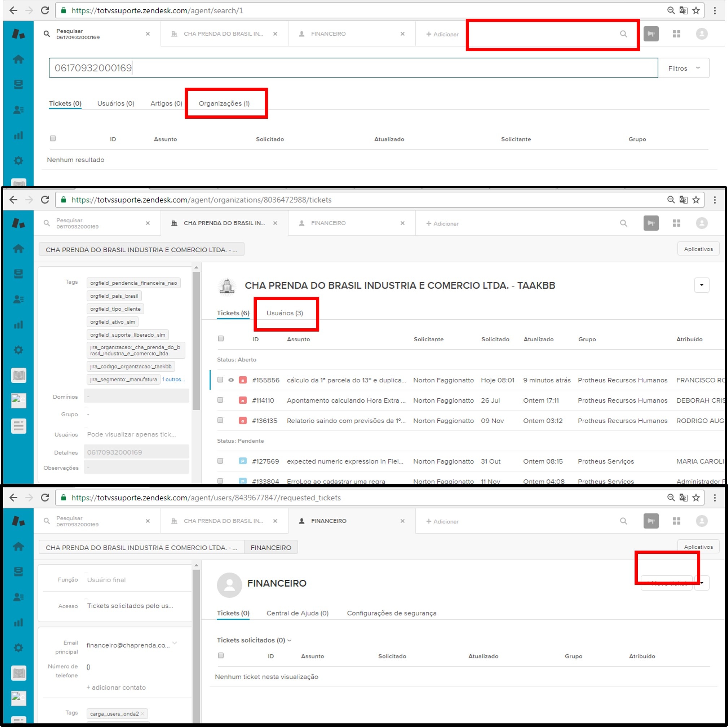Switch to the Organizações (1) tab
Viewport: 728px width, 727px height.
224,103
